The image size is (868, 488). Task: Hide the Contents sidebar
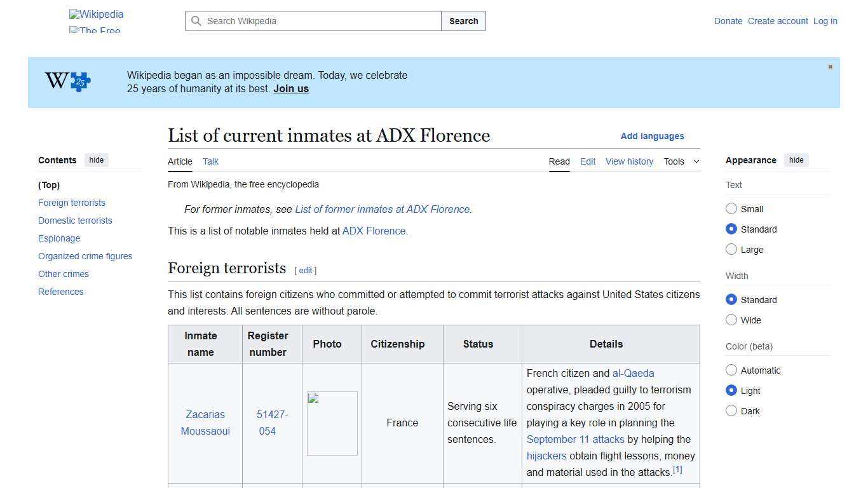click(96, 160)
